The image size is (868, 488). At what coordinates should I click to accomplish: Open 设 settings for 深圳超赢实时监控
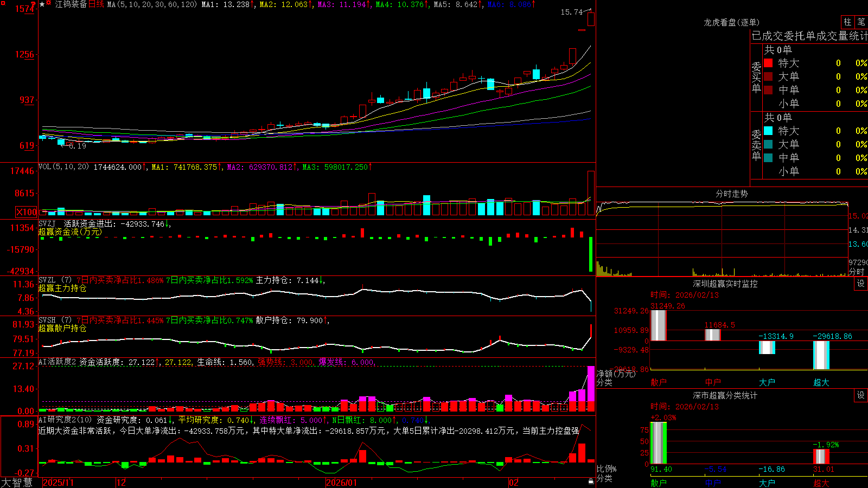[861, 284]
